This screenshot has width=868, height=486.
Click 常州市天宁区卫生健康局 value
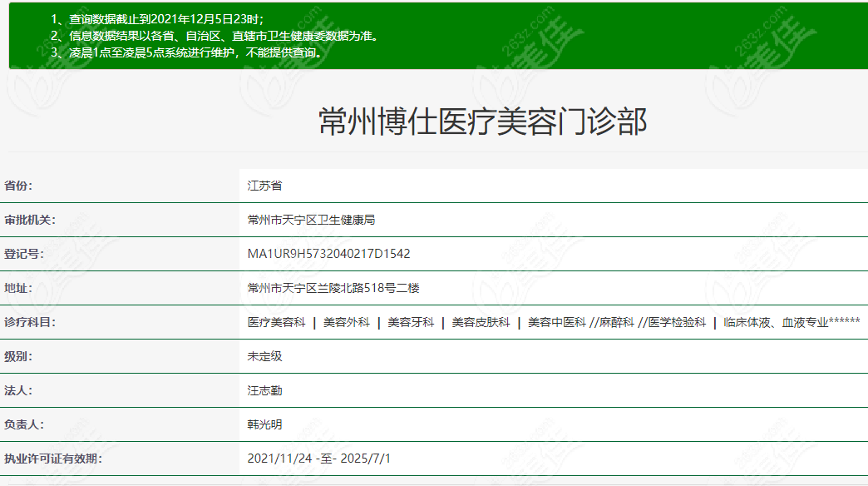coord(311,220)
